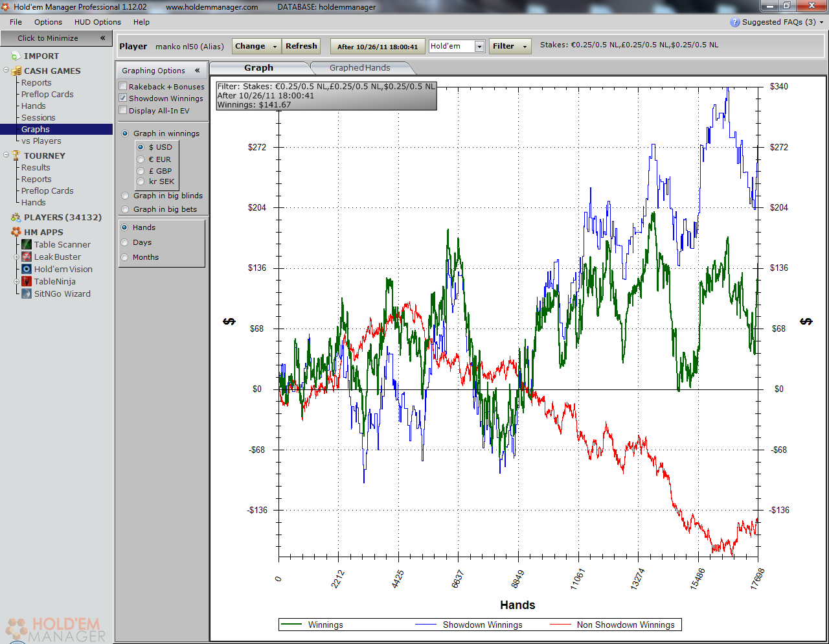Open the Filter dropdown arrow
Screen dimensions: 829x644
pos(525,47)
